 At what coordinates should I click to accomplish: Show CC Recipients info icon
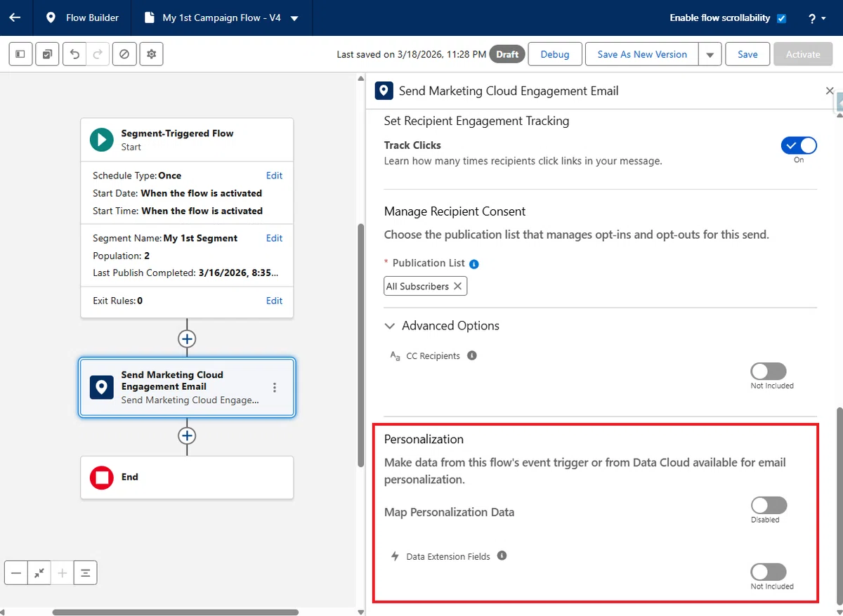pos(472,355)
